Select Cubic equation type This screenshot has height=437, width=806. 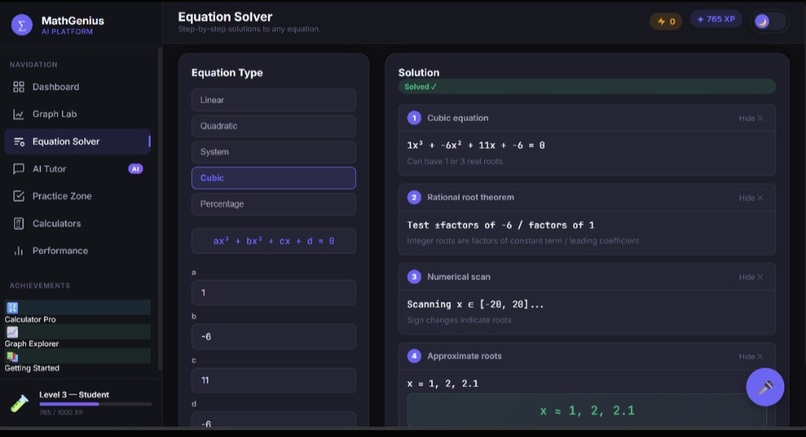tap(273, 178)
